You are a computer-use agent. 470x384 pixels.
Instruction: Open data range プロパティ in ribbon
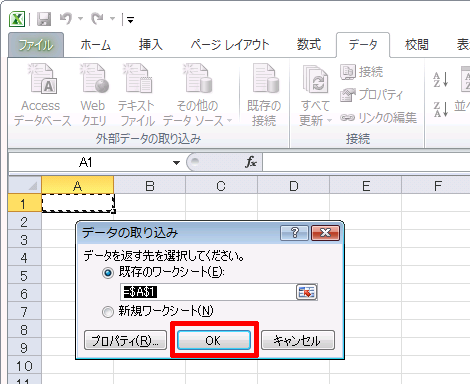(371, 95)
